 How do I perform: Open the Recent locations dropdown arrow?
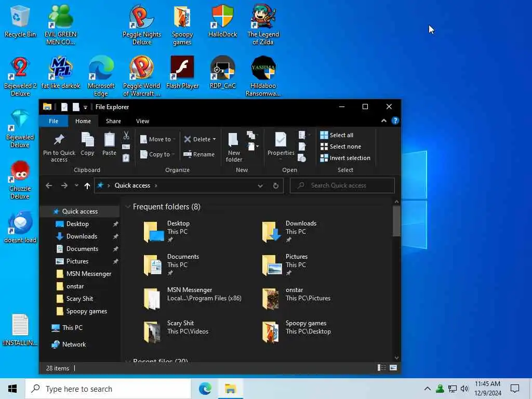click(76, 185)
